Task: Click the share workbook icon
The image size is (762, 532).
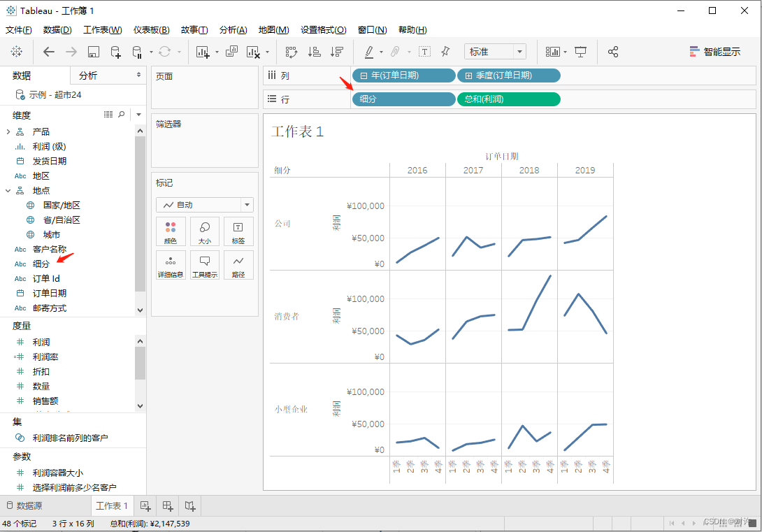Action: [613, 52]
